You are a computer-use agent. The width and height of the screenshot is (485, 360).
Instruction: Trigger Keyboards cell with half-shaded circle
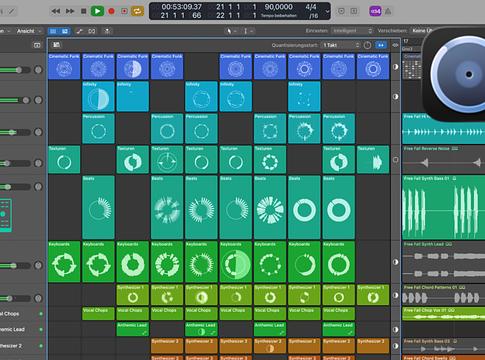(236, 262)
